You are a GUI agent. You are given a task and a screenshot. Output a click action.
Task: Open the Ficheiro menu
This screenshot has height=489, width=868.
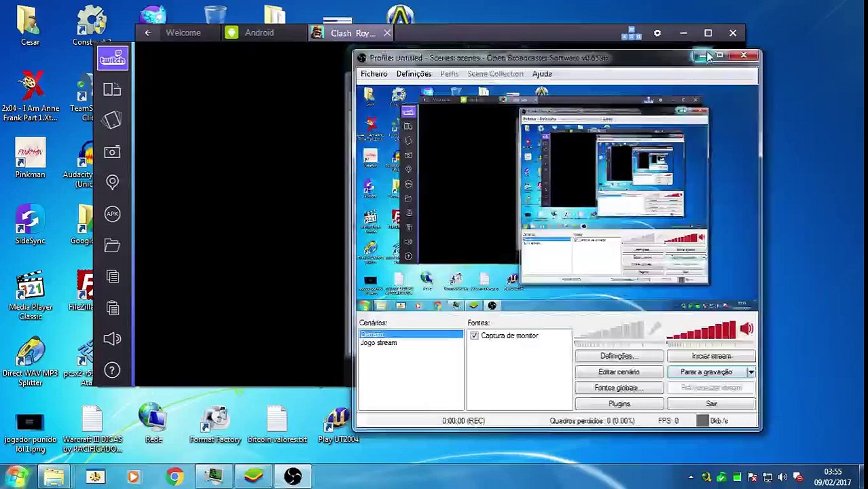(374, 73)
